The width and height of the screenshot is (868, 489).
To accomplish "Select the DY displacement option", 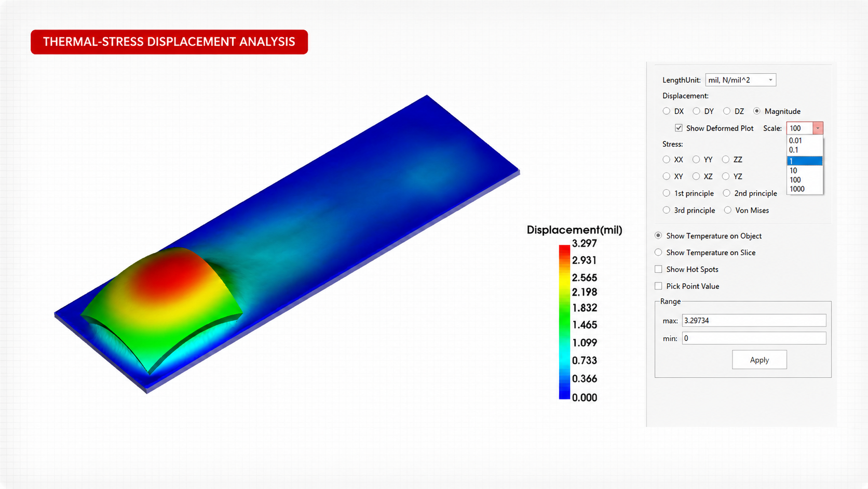I will [697, 111].
